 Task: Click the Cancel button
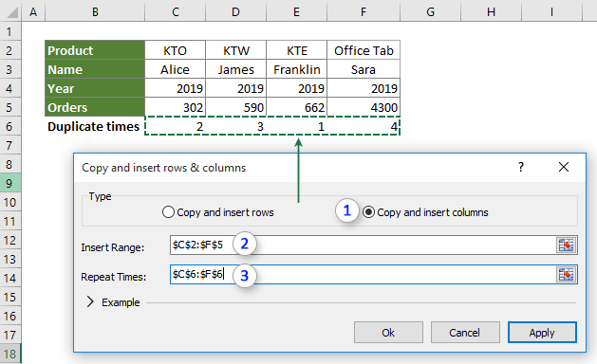click(465, 333)
